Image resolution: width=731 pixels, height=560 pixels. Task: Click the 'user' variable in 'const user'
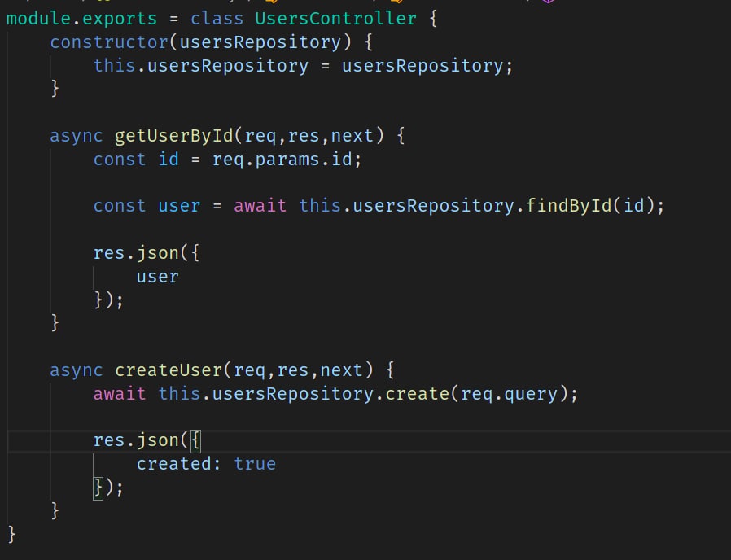(179, 206)
